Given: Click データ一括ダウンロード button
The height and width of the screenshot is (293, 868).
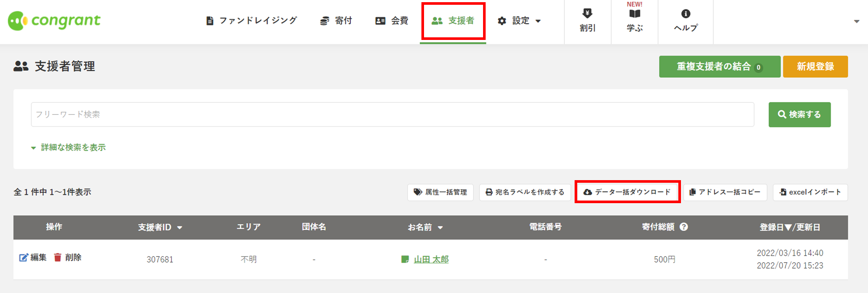Looking at the screenshot, I should 627,192.
